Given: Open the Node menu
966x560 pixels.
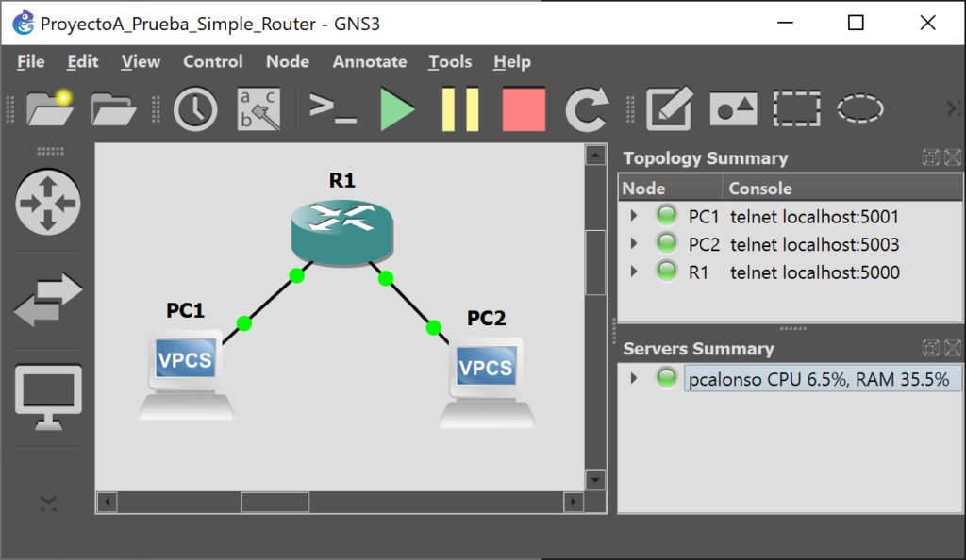Looking at the screenshot, I should pyautogui.click(x=288, y=61).
